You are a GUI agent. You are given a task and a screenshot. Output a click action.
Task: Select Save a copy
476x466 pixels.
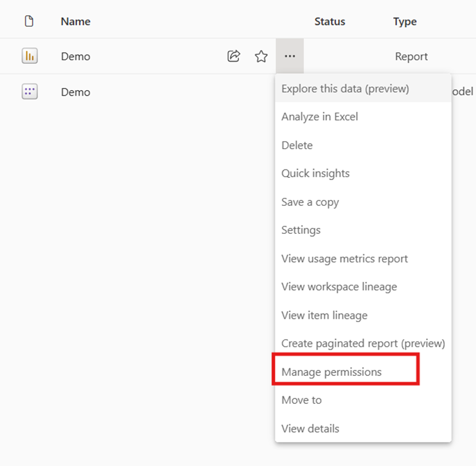(363, 202)
